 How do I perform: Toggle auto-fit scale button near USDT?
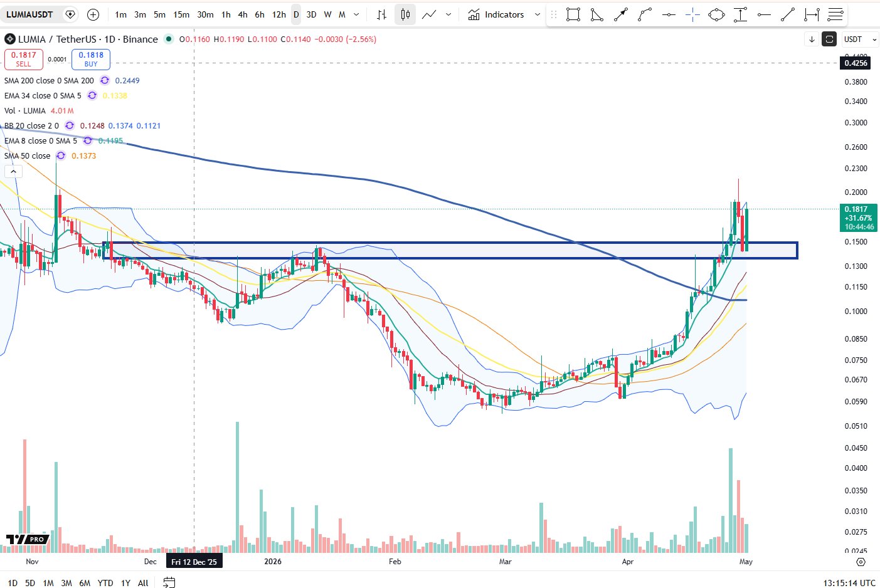(x=829, y=39)
